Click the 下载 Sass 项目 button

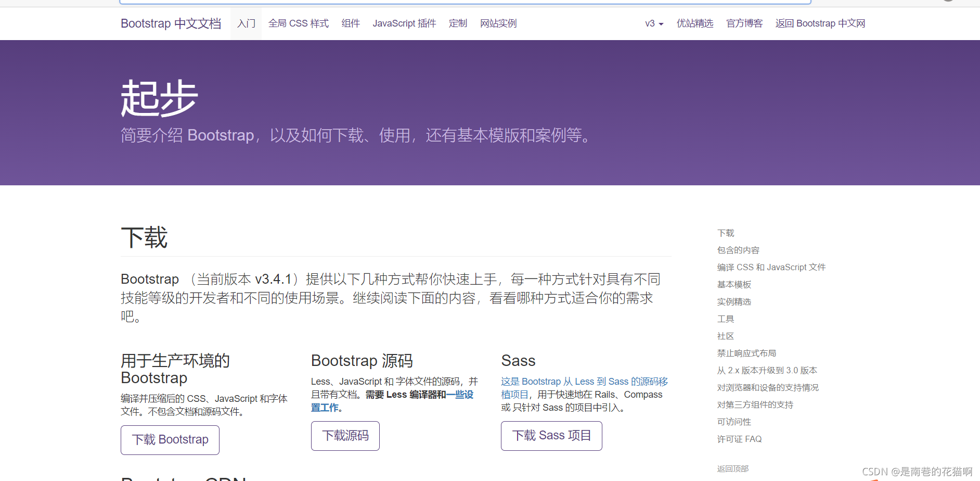551,436
